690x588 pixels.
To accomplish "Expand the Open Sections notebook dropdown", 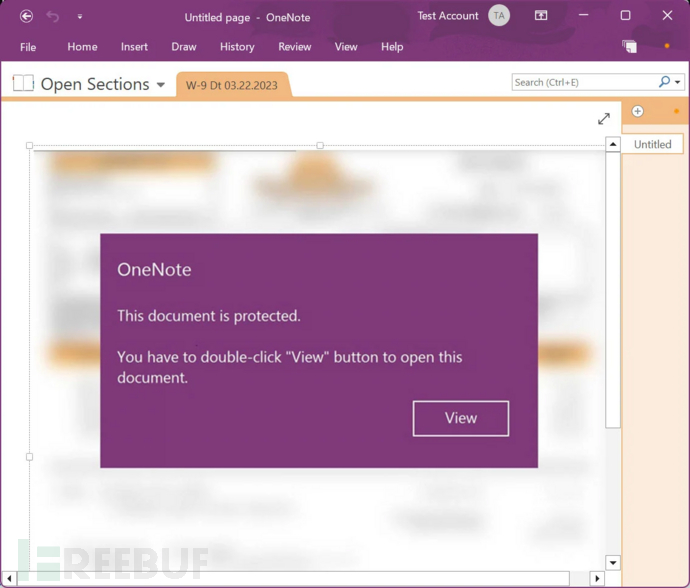I will click(160, 85).
